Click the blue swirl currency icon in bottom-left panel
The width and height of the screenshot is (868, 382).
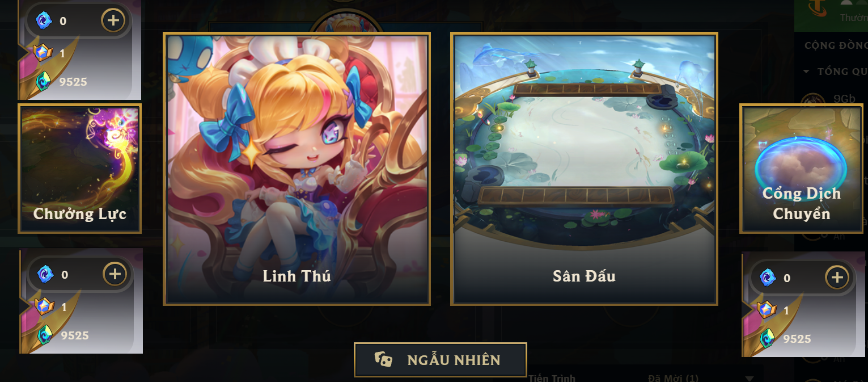(x=45, y=275)
